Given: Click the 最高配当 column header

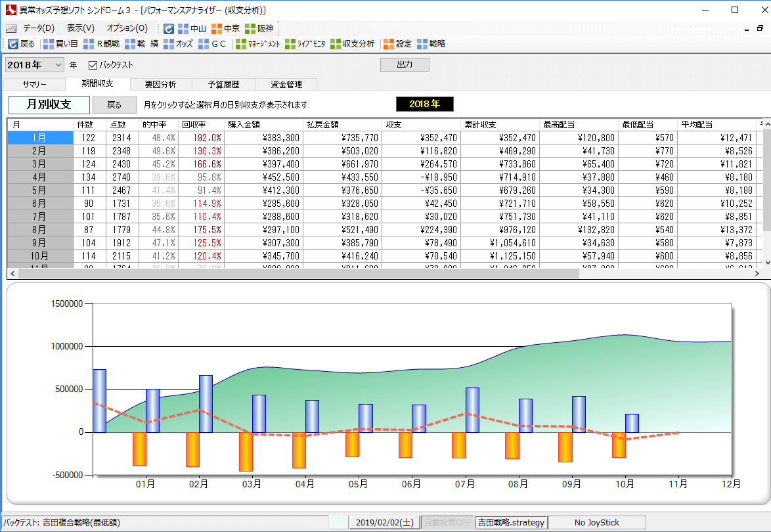Looking at the screenshot, I should [x=578, y=125].
